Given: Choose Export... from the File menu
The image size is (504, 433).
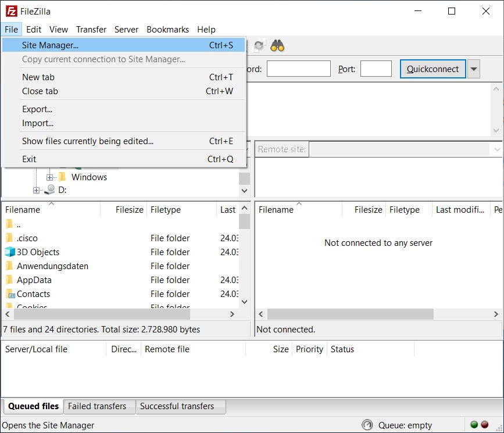Looking at the screenshot, I should [x=124, y=109].
